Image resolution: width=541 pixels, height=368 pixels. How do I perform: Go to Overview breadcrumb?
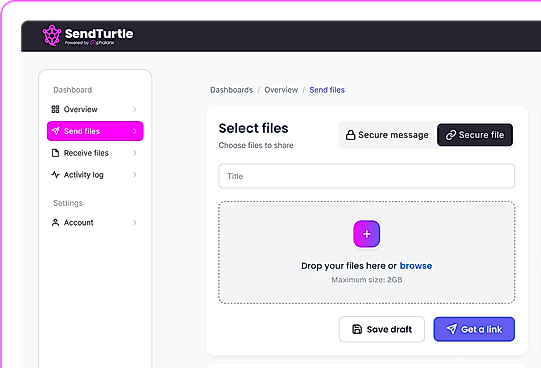[x=281, y=90]
